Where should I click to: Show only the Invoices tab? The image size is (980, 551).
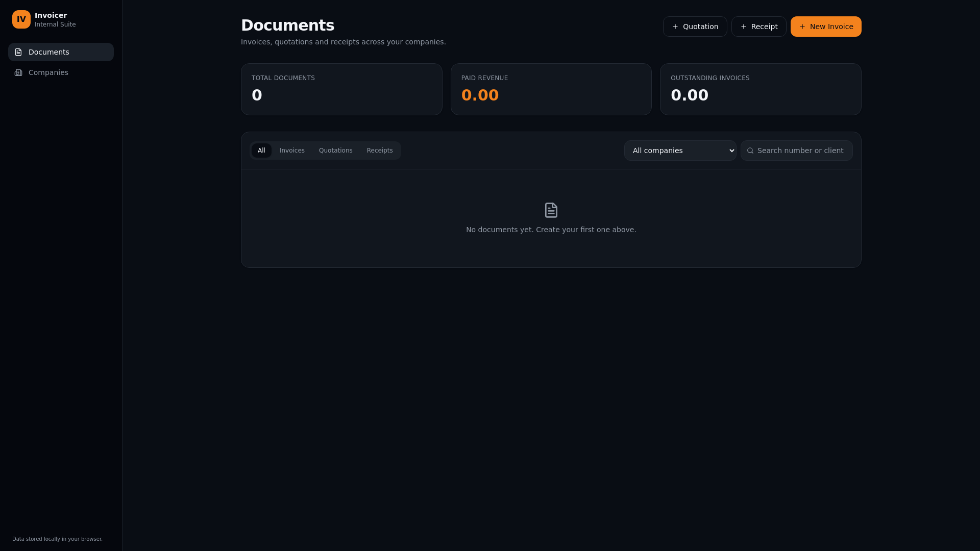[292, 151]
